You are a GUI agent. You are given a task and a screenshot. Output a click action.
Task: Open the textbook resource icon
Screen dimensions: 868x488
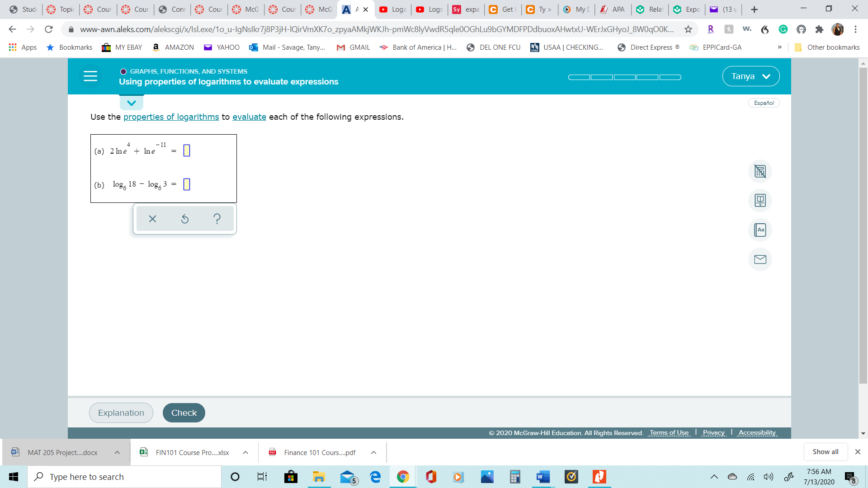760,200
